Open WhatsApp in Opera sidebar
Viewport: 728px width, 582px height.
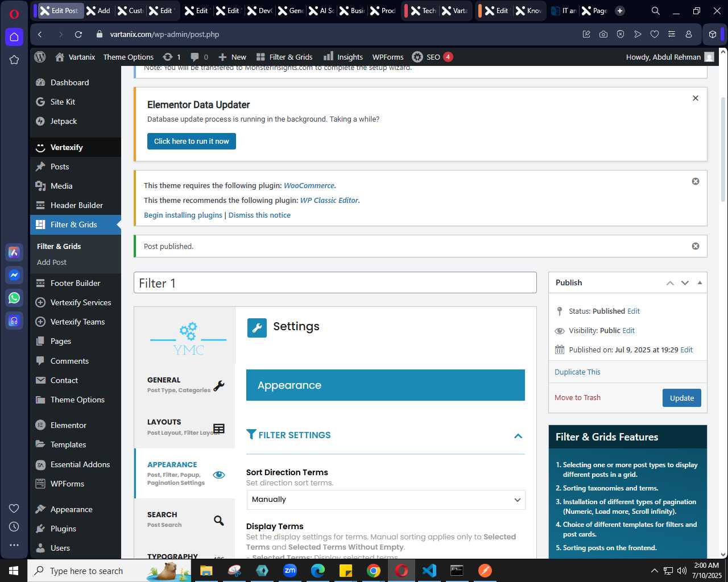14,298
